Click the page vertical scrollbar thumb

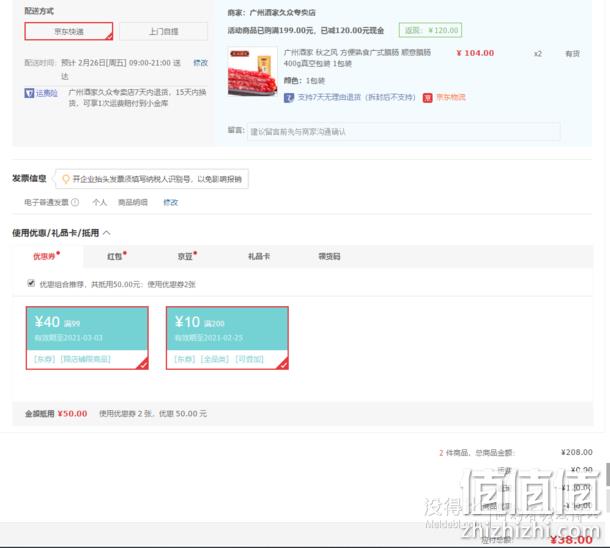(608, 474)
